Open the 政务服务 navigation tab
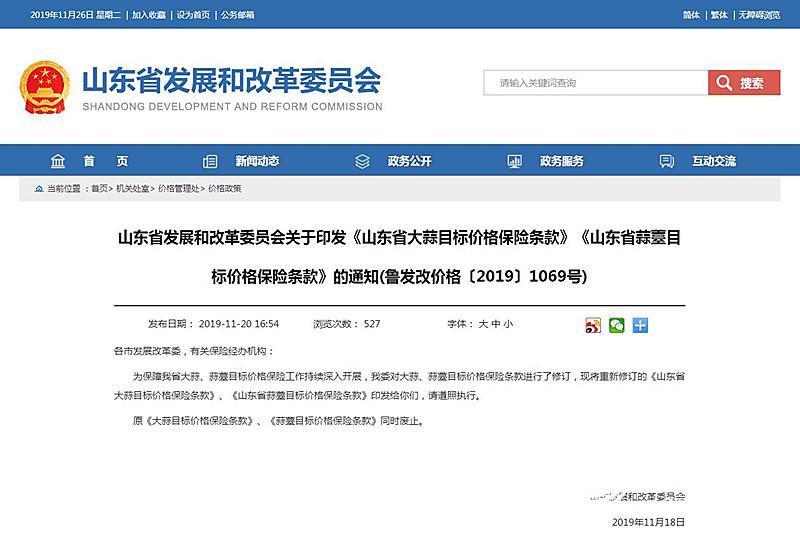The image size is (800, 540). 561,161
